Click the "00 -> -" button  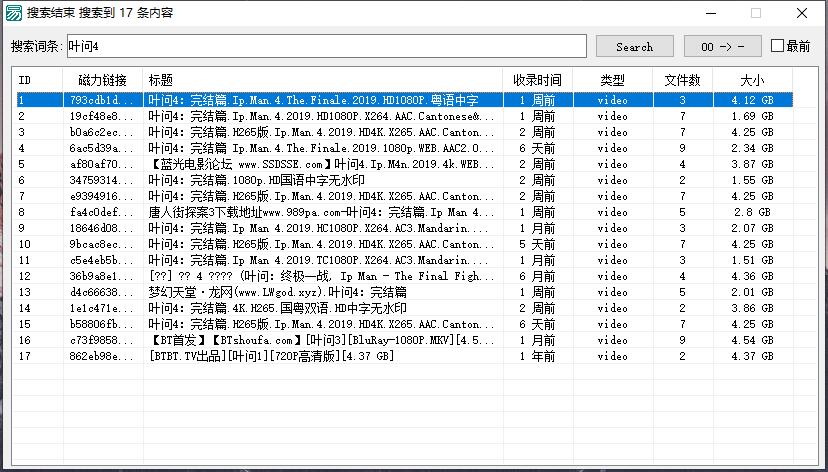(722, 47)
